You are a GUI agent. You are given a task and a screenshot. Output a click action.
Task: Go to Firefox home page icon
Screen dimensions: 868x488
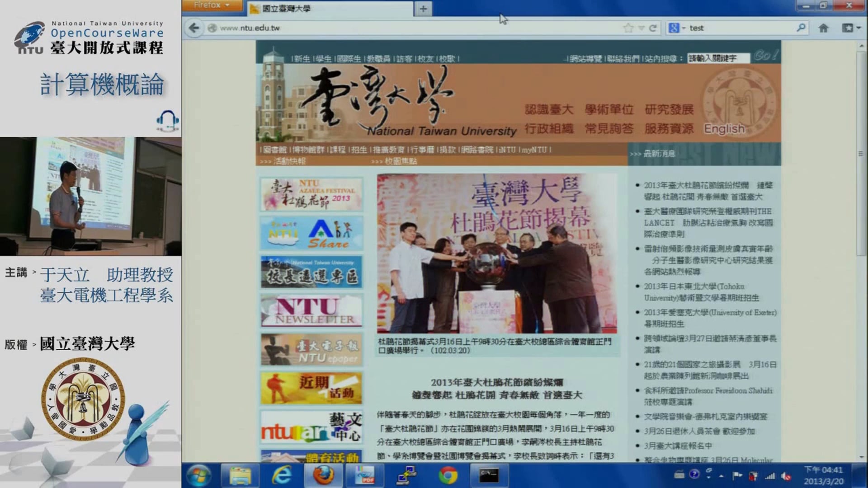[x=823, y=28]
